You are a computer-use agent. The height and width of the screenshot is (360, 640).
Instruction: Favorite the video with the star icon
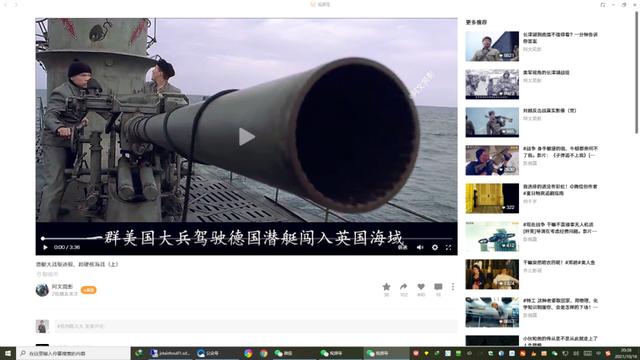click(386, 287)
